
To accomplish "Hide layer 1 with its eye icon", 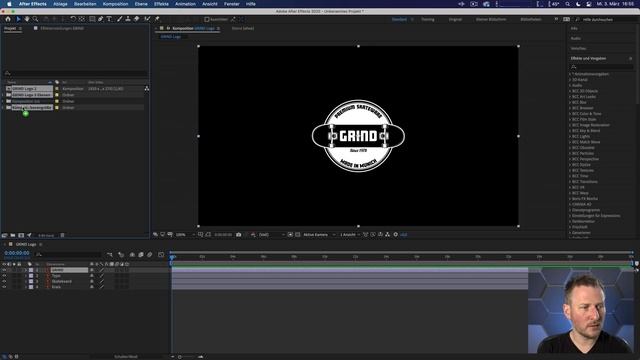I will coord(4,270).
